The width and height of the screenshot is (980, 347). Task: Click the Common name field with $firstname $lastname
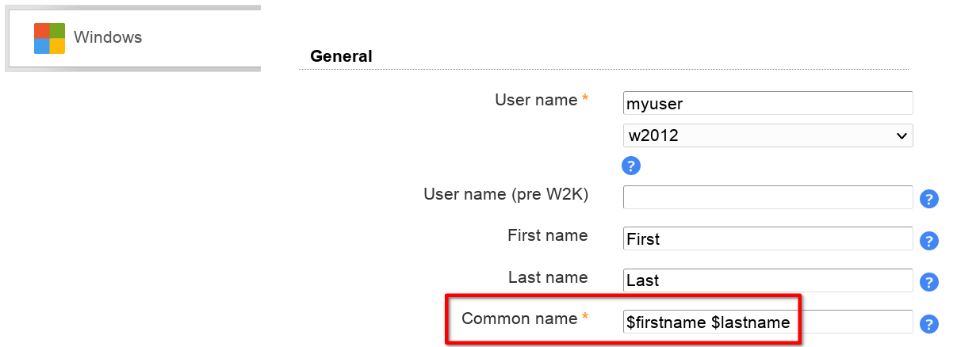(x=768, y=322)
